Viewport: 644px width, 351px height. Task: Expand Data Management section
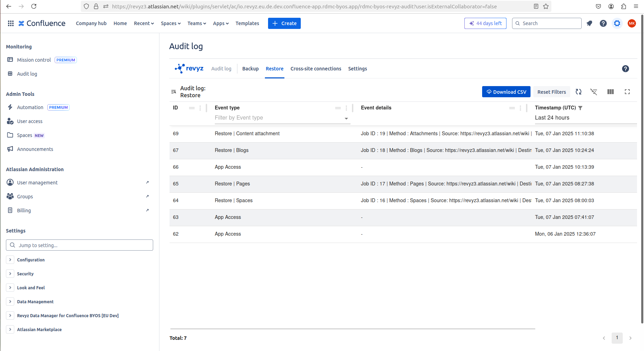point(10,302)
